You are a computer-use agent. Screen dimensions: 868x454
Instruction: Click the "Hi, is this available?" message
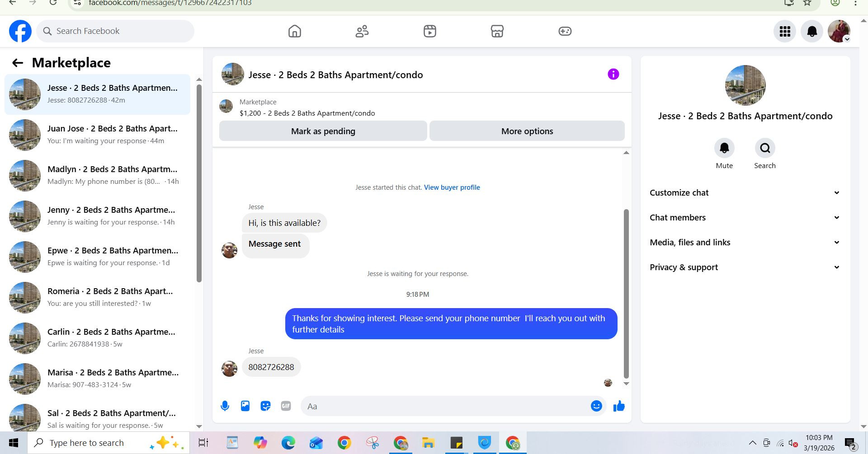click(x=284, y=223)
